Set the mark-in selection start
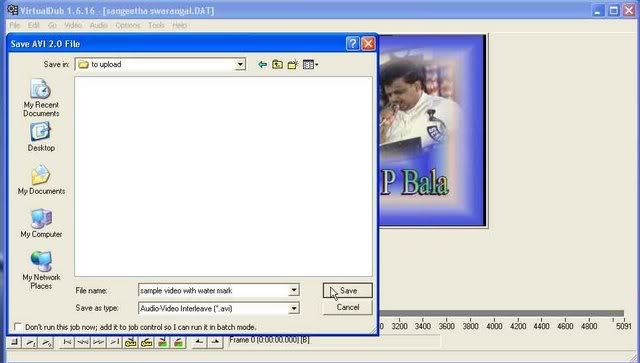This screenshot has width=640, height=363. tap(199, 342)
